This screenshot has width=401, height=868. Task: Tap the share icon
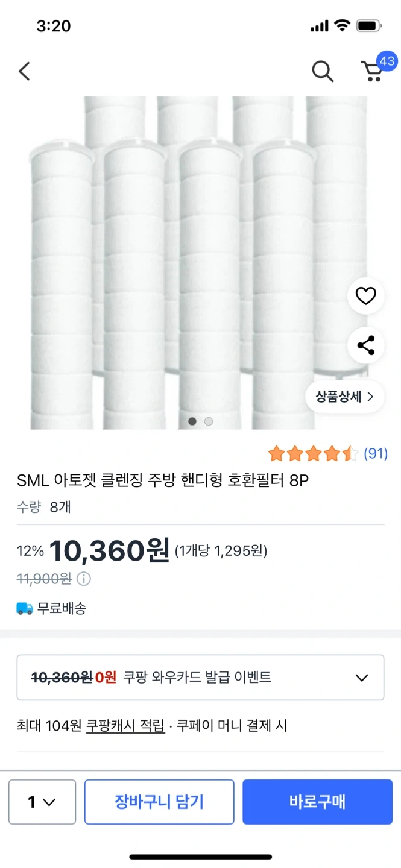click(365, 345)
